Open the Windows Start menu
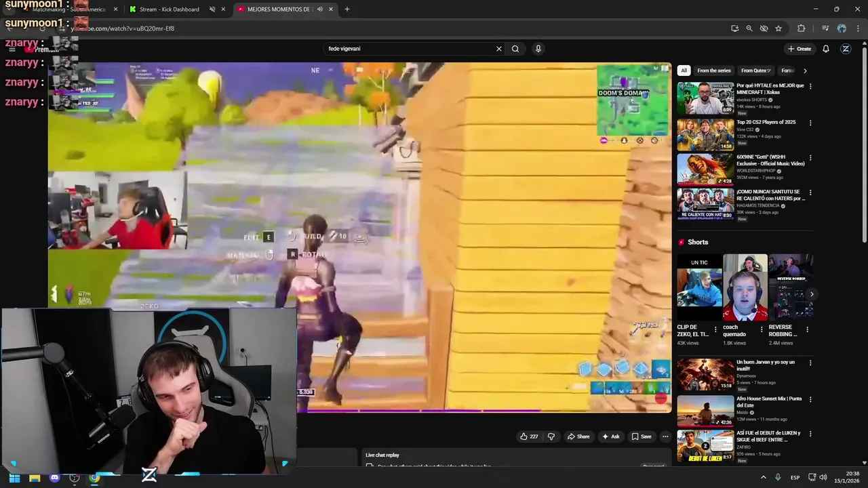The width and height of the screenshot is (868, 488). point(14,478)
